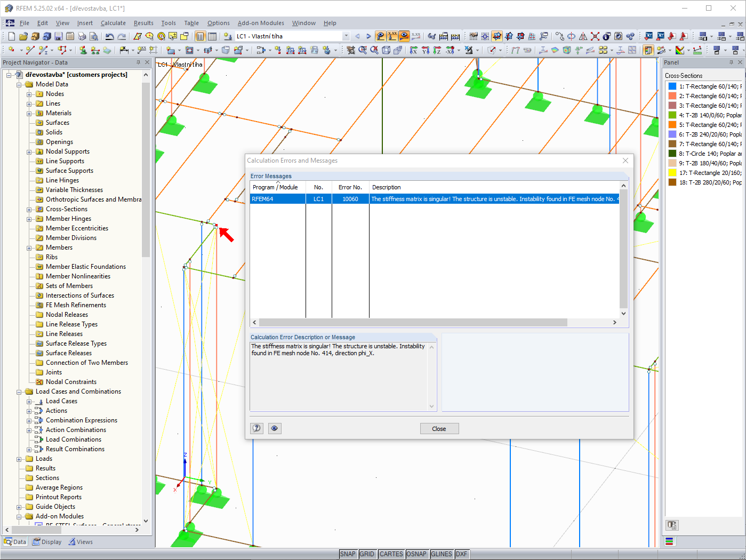
Task: Open the Calculate menu
Action: (113, 23)
